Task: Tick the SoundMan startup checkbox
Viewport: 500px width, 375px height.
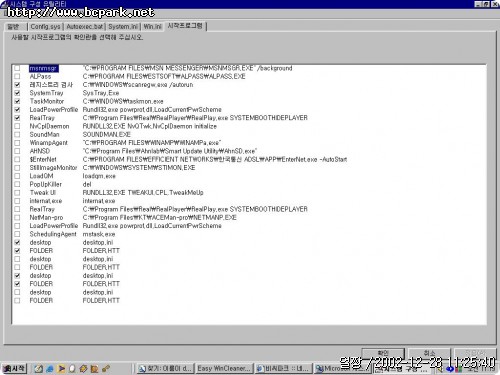Action: point(17,135)
